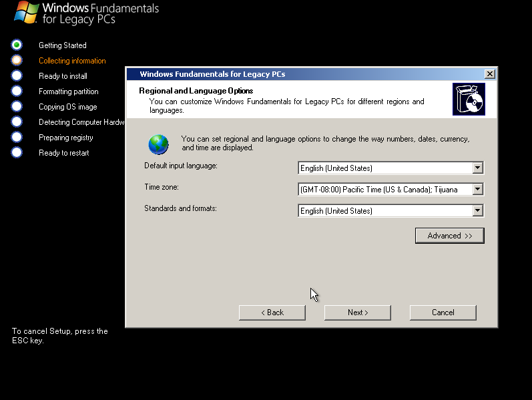The height and width of the screenshot is (400, 532).
Task: Click the Detecting Computer Hardware step circle
Action: pyautogui.click(x=17, y=122)
